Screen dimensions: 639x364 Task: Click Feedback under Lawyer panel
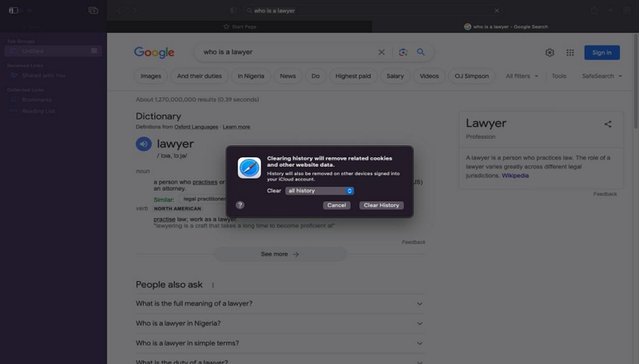[605, 194]
